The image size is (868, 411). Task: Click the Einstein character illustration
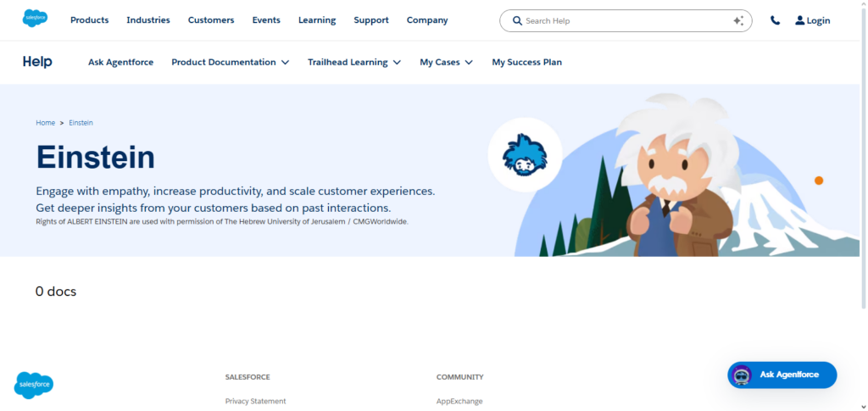(678, 176)
